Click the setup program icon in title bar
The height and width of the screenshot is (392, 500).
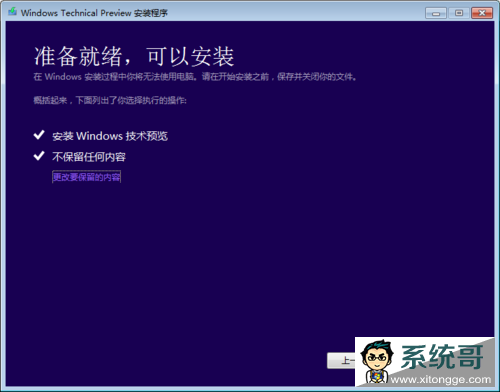pyautogui.click(x=13, y=12)
